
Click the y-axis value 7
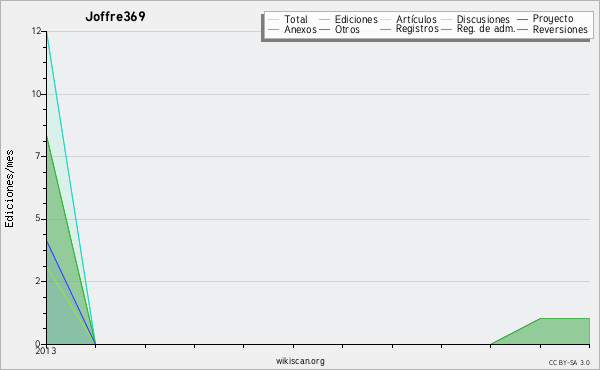click(x=38, y=156)
